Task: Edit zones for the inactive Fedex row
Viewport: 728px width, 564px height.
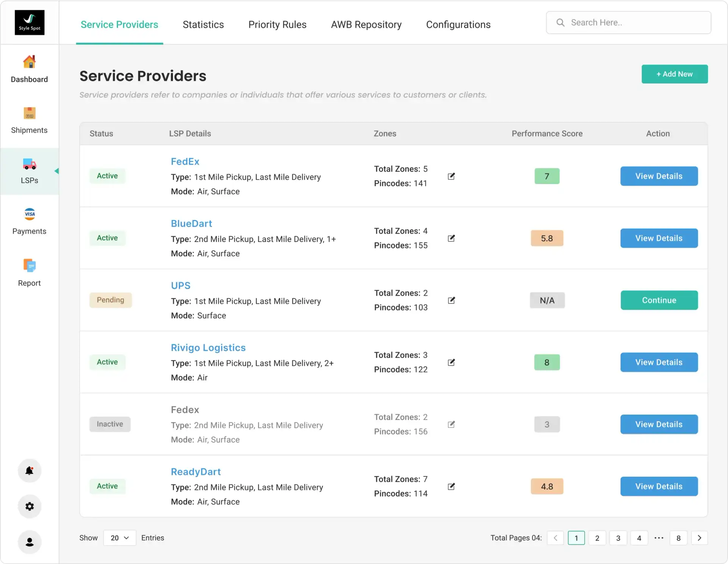Action: [x=451, y=424]
